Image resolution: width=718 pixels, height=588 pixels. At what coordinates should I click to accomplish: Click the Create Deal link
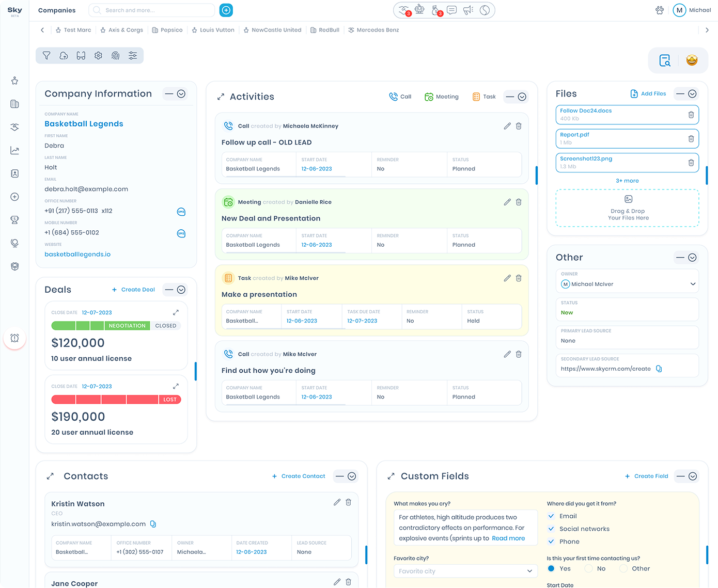point(133,290)
